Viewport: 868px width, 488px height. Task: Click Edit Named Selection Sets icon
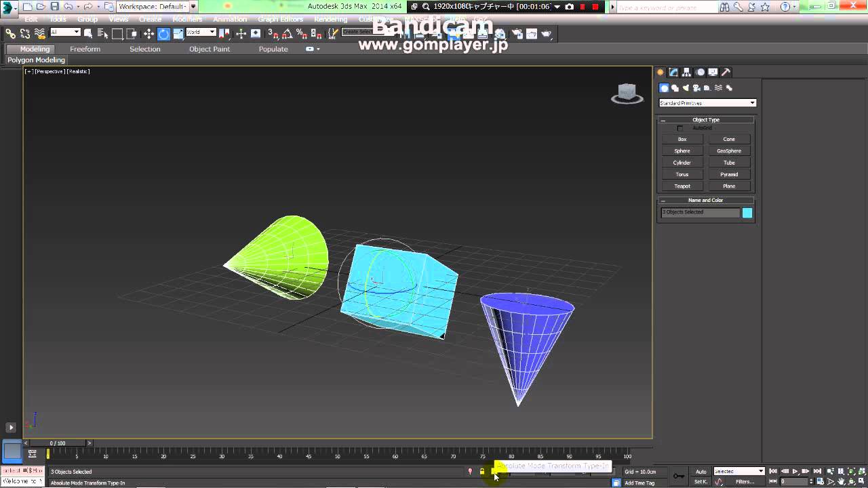(332, 33)
